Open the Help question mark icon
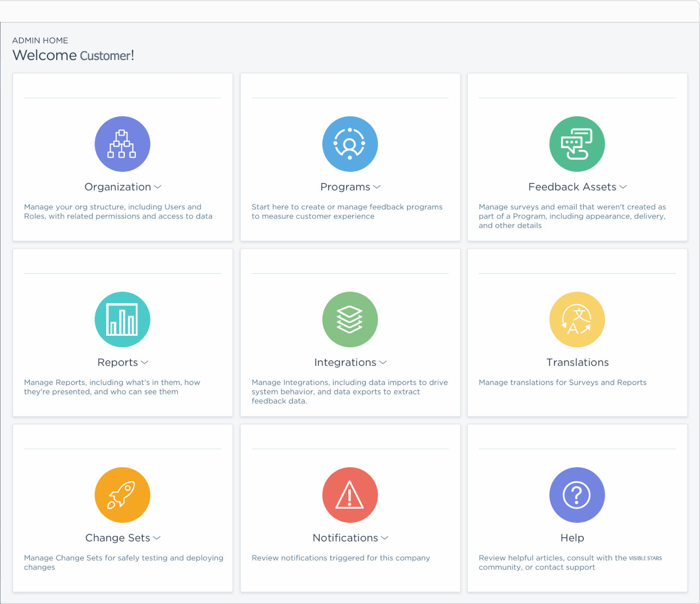700x604 pixels. tap(577, 495)
